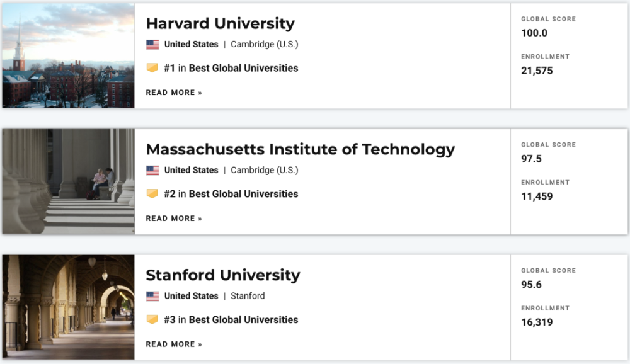Click the yellow ribbon badge beside MIT's rank
The width and height of the screenshot is (630, 364).
pos(151,193)
